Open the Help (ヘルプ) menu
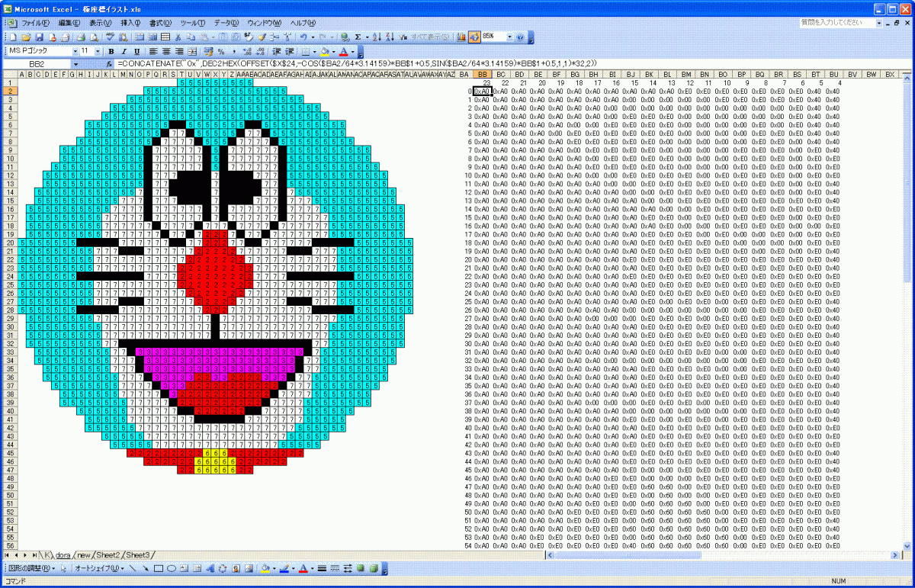Screen dimensions: 915x588 303,23
